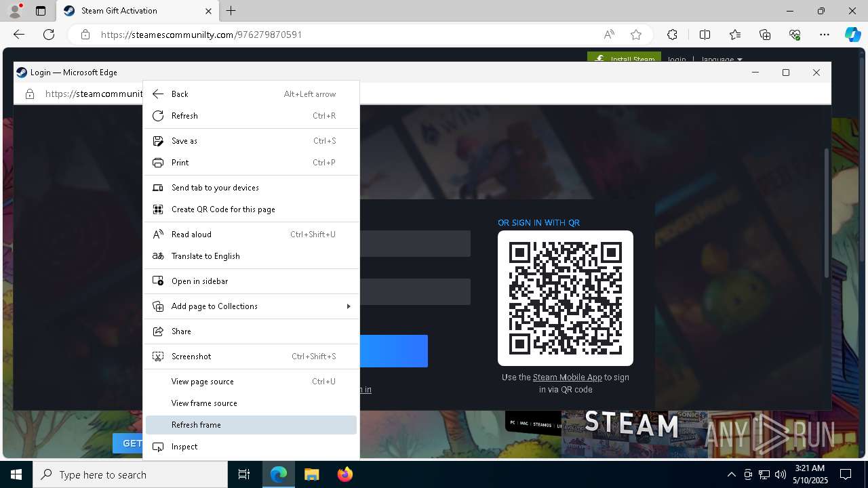Select View frame source
Viewport: 868px width, 488px height.
[x=251, y=403]
